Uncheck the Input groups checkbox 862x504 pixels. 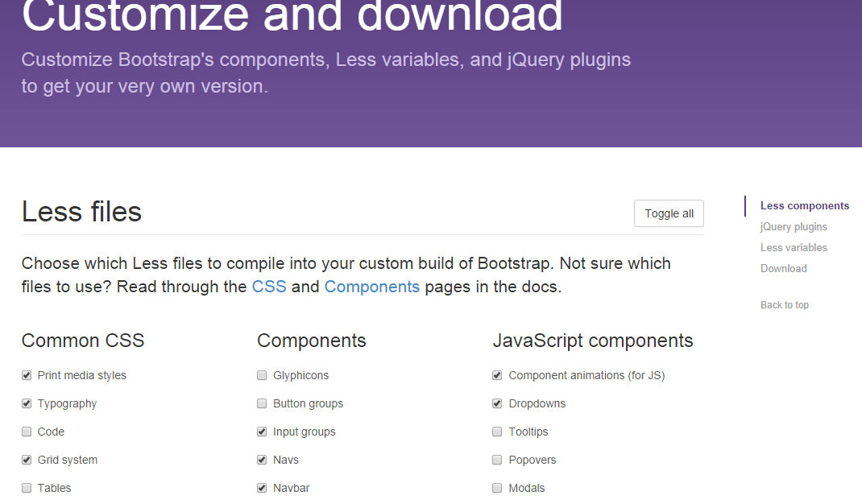[262, 432]
